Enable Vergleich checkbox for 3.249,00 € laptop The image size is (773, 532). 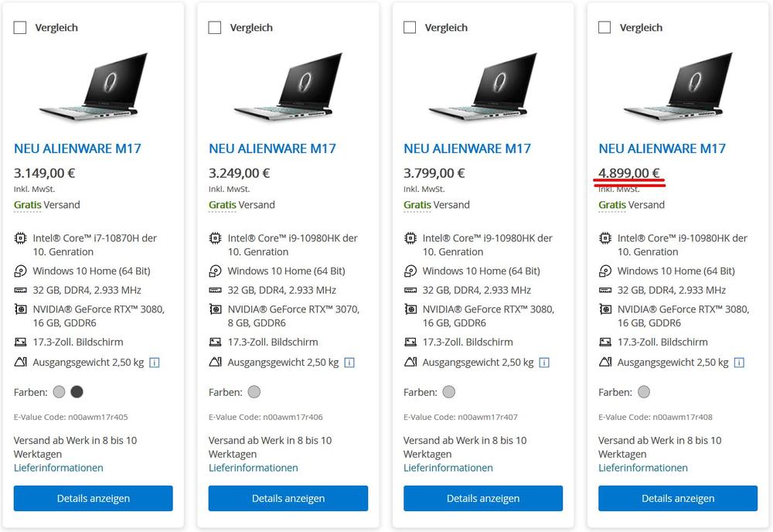tap(215, 28)
